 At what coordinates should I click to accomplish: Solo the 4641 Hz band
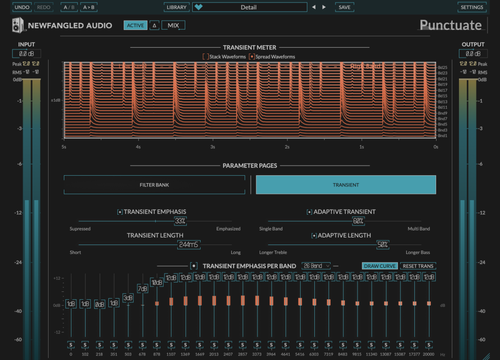(286, 345)
